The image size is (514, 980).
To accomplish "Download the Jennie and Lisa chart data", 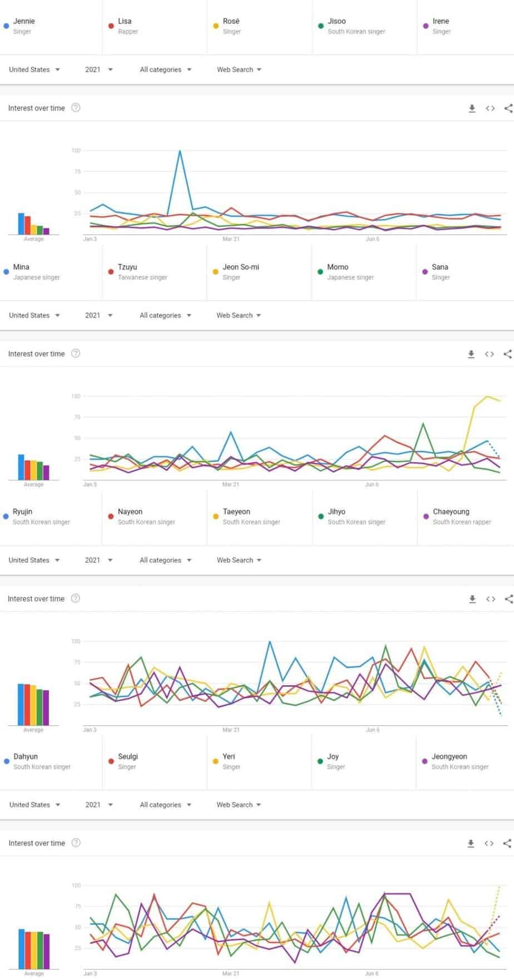I will pos(472,108).
